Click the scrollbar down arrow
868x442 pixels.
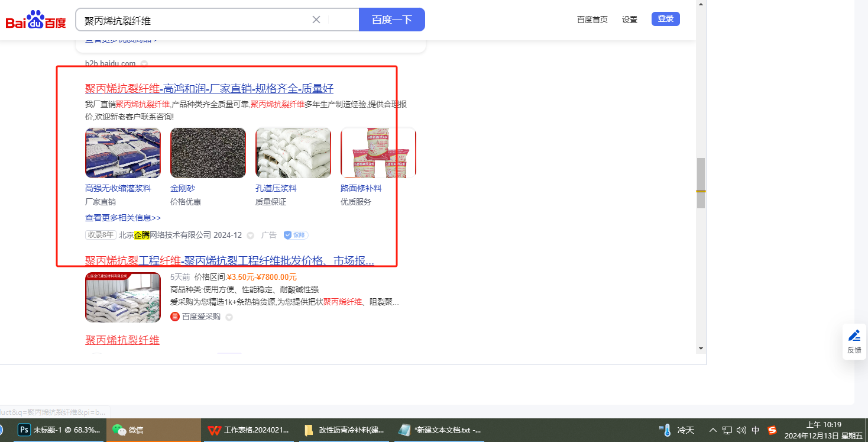[701, 348]
